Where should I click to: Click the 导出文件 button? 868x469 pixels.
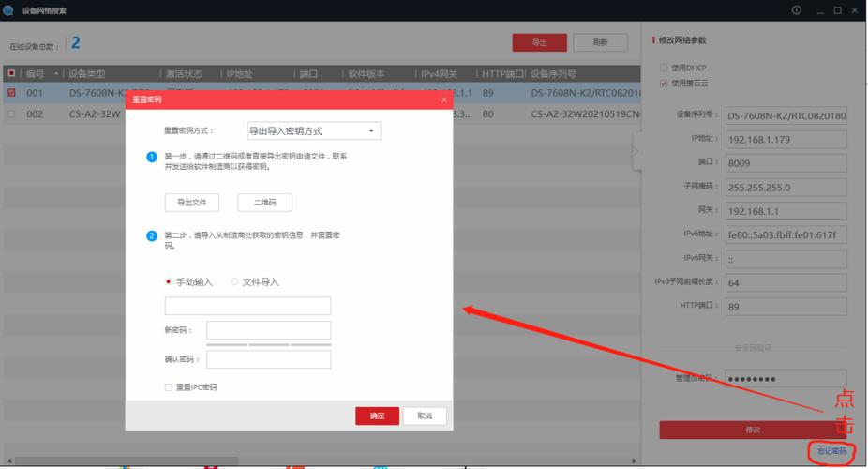[x=192, y=202]
